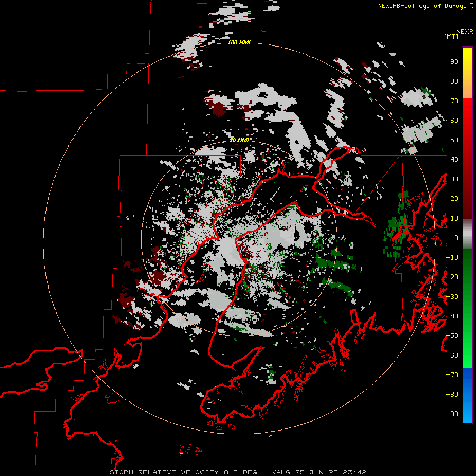Select the -30 knot scale label
This screenshot has height=476, width=476.
(452, 297)
